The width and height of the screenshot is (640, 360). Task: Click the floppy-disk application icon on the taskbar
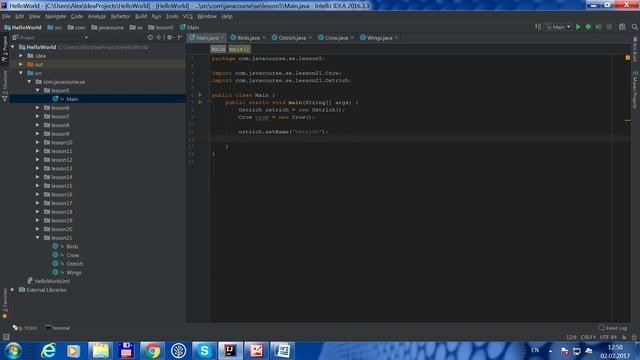pos(126,351)
